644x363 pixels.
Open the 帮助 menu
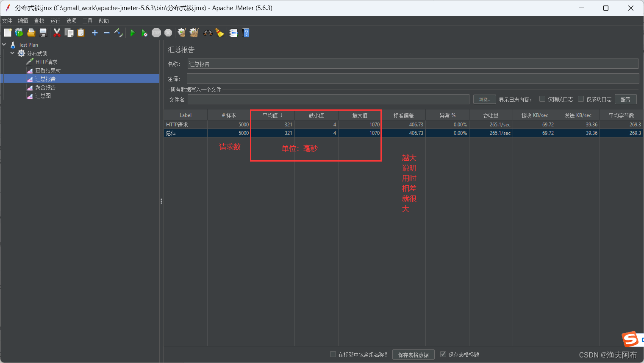click(103, 21)
